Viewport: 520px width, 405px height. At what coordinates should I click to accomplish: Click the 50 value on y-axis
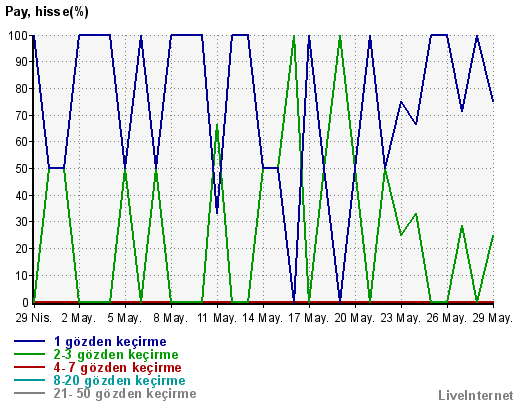[x=22, y=168]
